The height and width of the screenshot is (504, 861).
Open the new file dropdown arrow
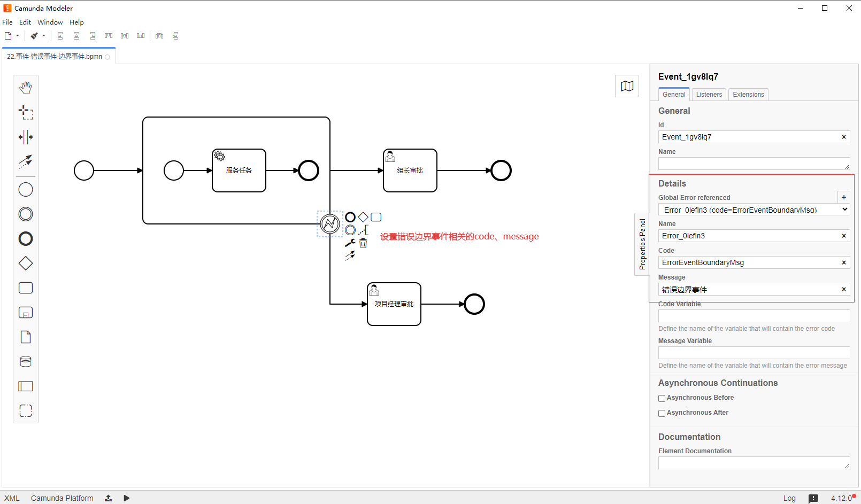pyautogui.click(x=18, y=36)
